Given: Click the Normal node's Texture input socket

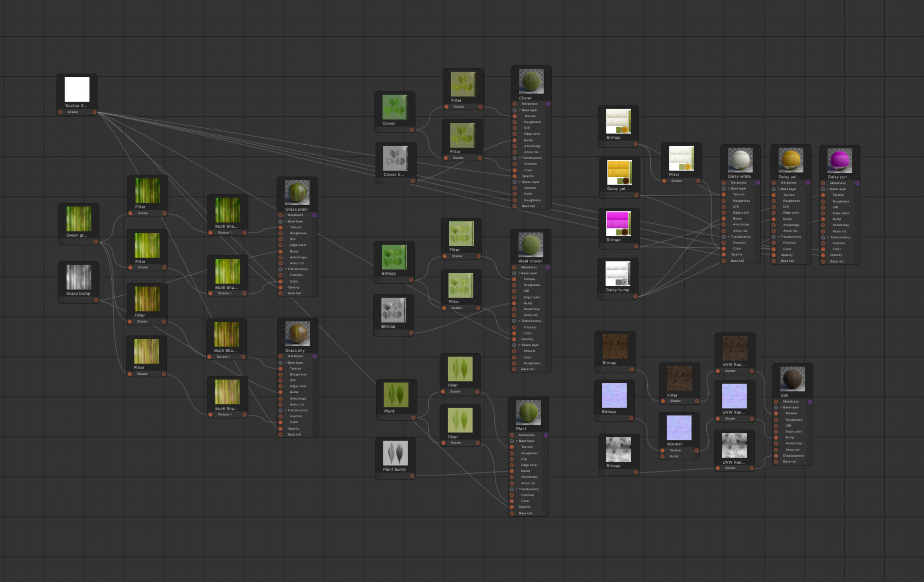Looking at the screenshot, I should pyautogui.click(x=662, y=450).
